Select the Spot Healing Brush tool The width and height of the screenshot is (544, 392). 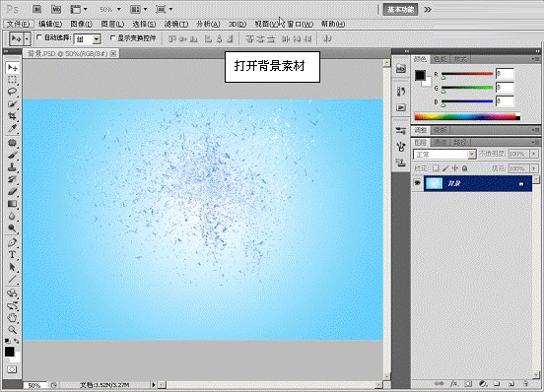(12, 143)
